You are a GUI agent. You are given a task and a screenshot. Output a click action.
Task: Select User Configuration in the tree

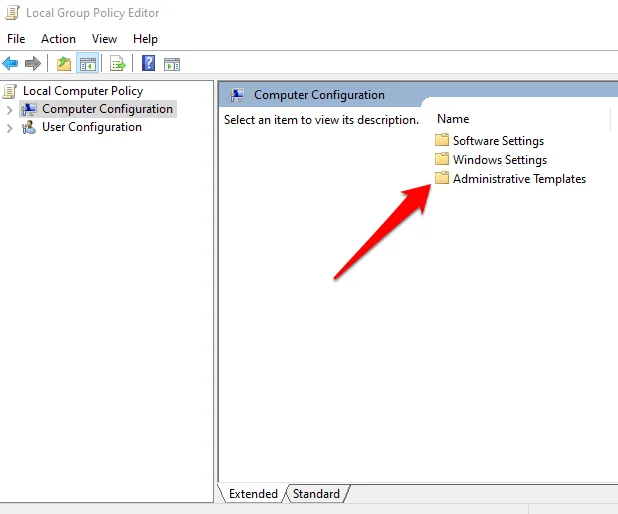click(x=92, y=127)
